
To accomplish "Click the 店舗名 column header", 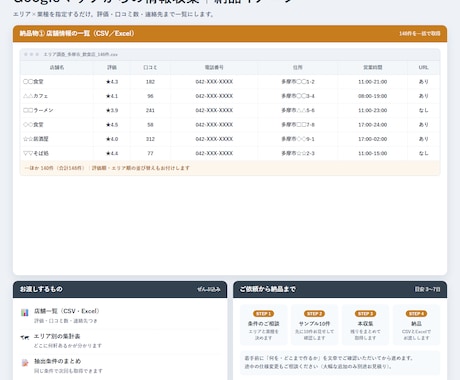I will tap(57, 67).
